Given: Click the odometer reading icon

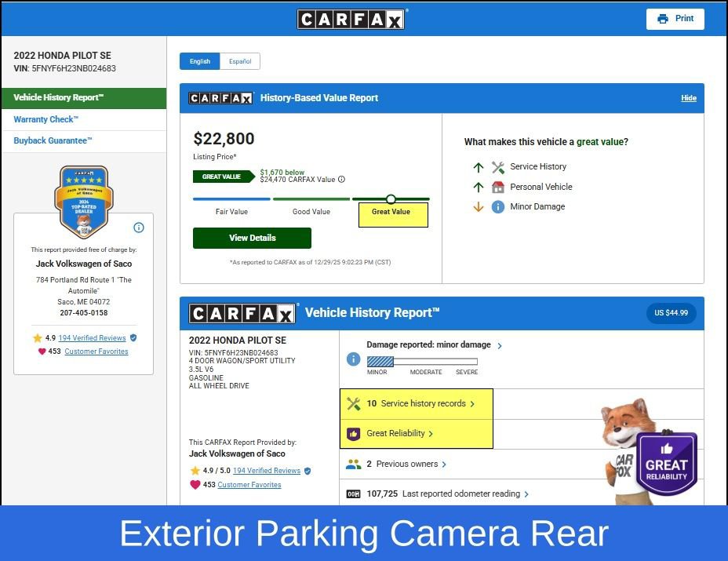Looking at the screenshot, I should 353,494.
